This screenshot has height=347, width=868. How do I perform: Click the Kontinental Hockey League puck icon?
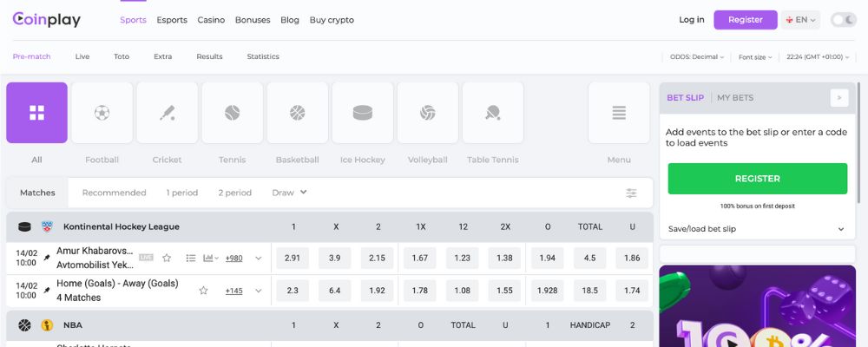24,227
